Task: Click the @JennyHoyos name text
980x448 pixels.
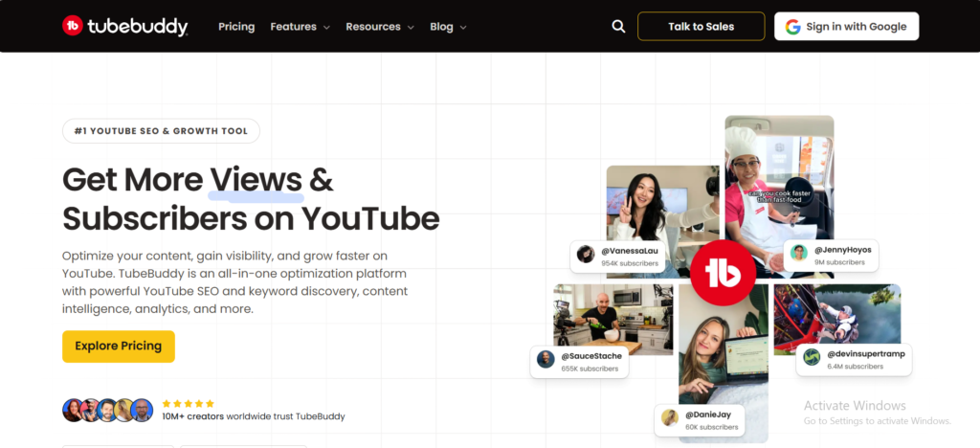Action: click(x=842, y=249)
